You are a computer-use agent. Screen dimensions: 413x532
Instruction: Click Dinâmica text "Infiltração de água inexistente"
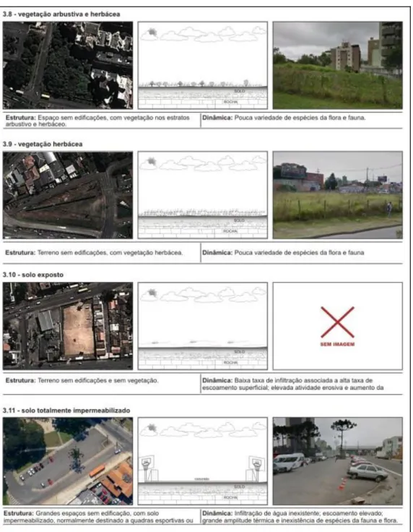(x=300, y=517)
